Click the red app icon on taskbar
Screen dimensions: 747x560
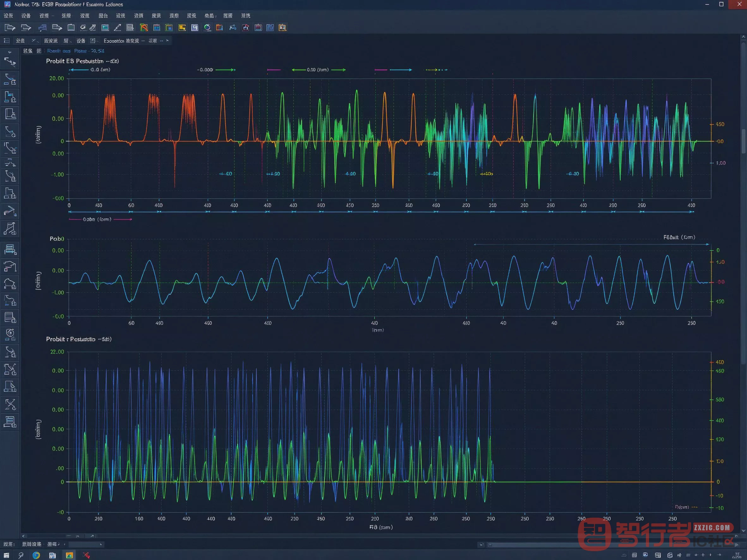point(86,555)
